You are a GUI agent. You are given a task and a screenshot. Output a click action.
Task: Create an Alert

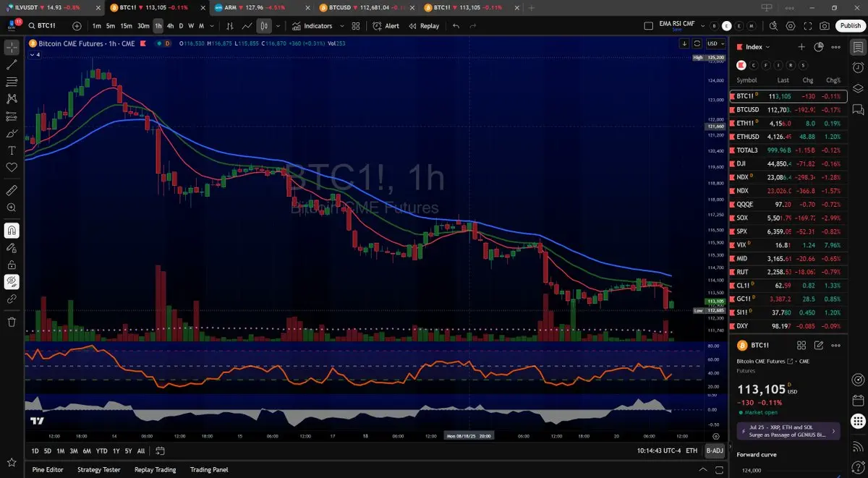click(x=386, y=25)
